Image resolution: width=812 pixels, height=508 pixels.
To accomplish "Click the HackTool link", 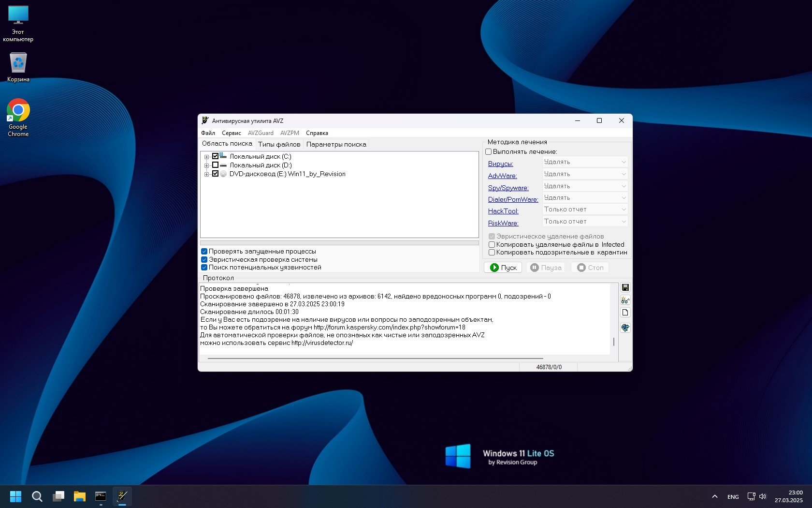I will (x=503, y=211).
